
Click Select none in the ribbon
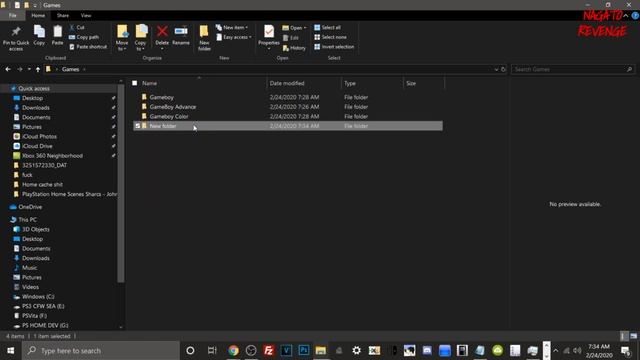[x=330, y=37]
